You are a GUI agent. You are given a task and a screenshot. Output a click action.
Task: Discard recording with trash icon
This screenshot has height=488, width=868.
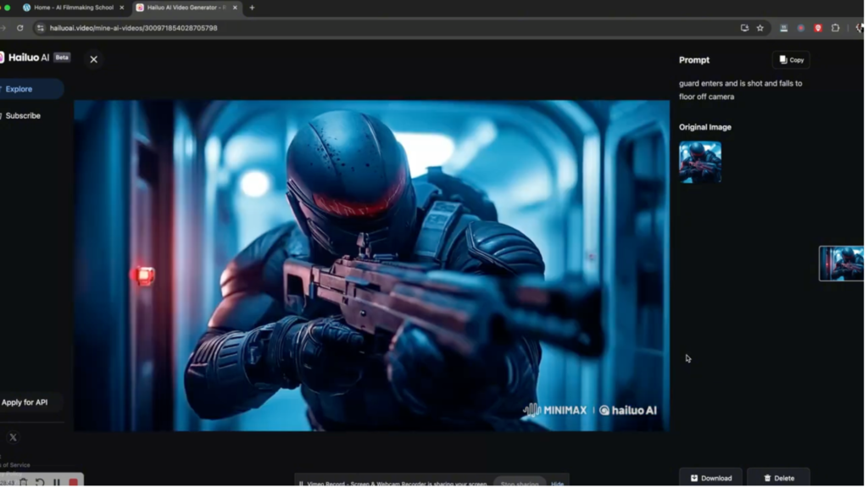(24, 484)
